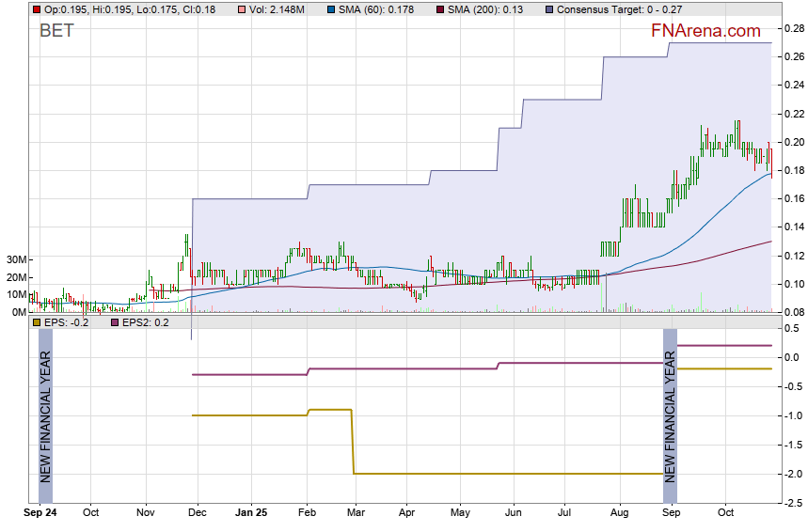
Task: Click the BET ticker symbol label
Action: pos(55,31)
